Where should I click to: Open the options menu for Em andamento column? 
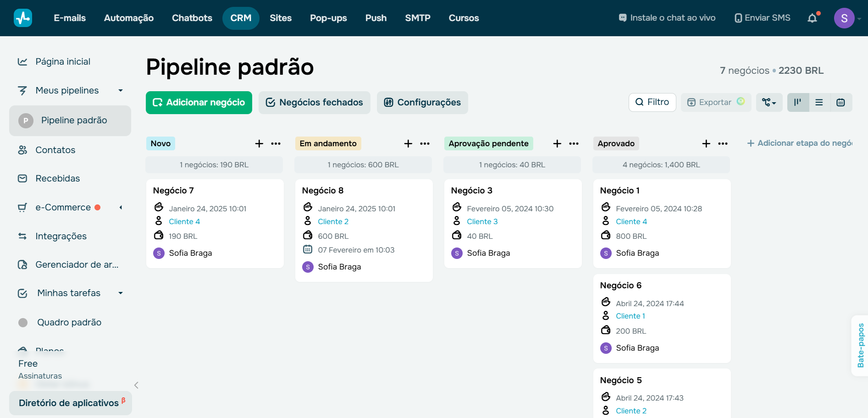click(x=425, y=143)
